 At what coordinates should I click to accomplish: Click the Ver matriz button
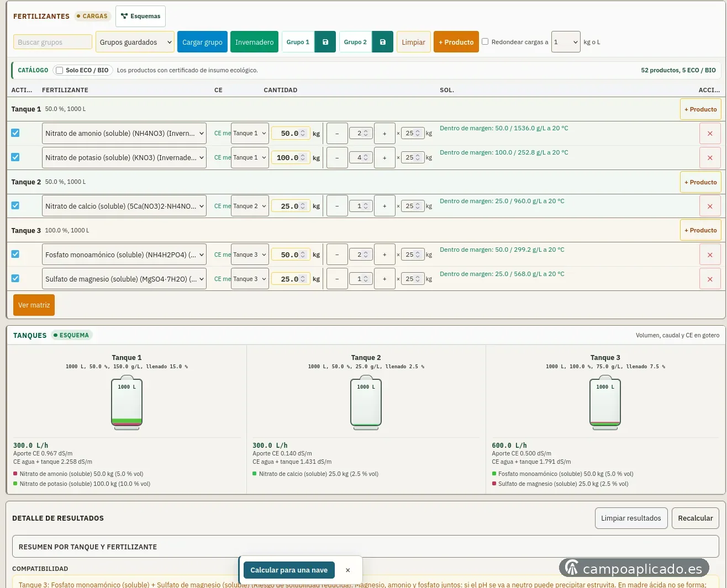click(x=34, y=305)
